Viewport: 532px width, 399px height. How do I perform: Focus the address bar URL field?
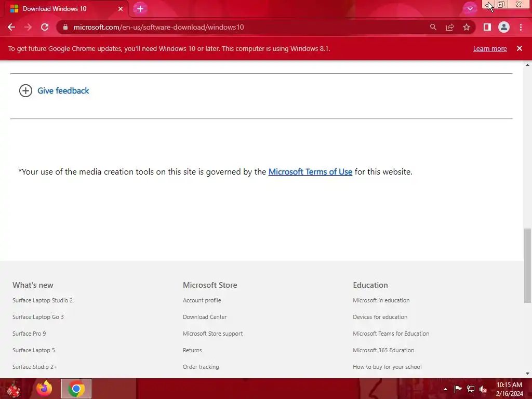pyautogui.click(x=244, y=27)
